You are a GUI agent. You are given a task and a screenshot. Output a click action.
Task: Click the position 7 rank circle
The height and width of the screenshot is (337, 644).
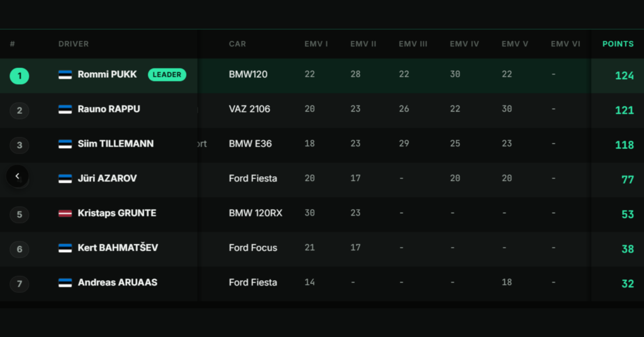(19, 284)
